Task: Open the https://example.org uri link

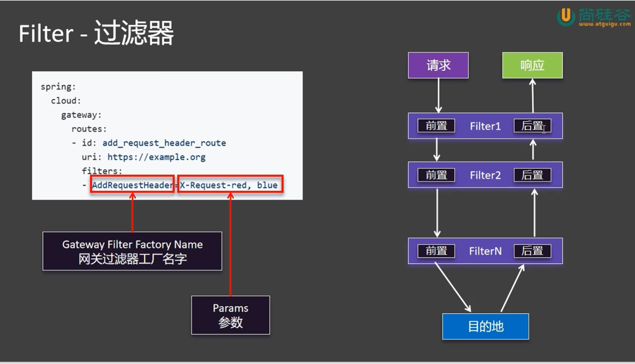Action: pos(156,157)
